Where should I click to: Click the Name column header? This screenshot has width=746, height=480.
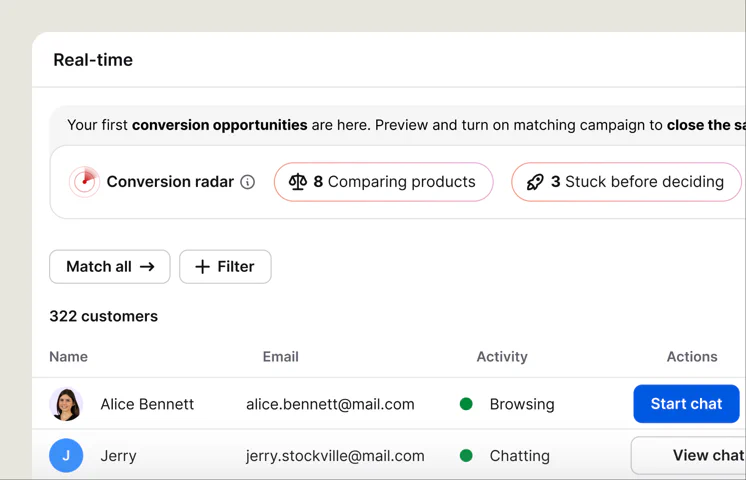point(69,357)
